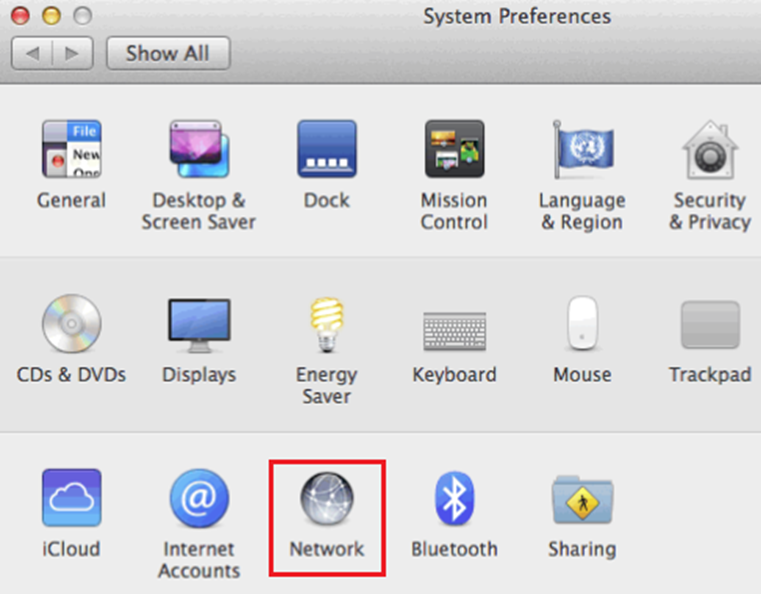
Task: Open Desktop & Screen Saver settings
Action: tap(198, 150)
